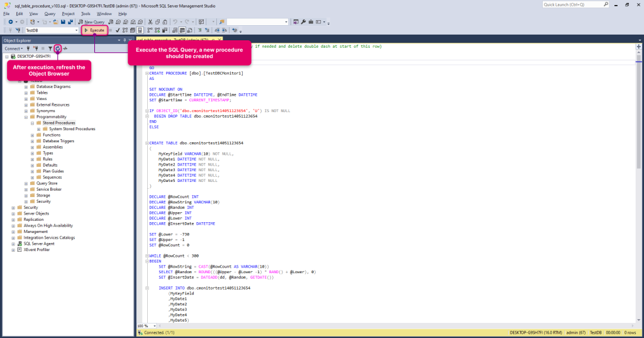Expand the SQL Server Agent node

click(x=13, y=244)
